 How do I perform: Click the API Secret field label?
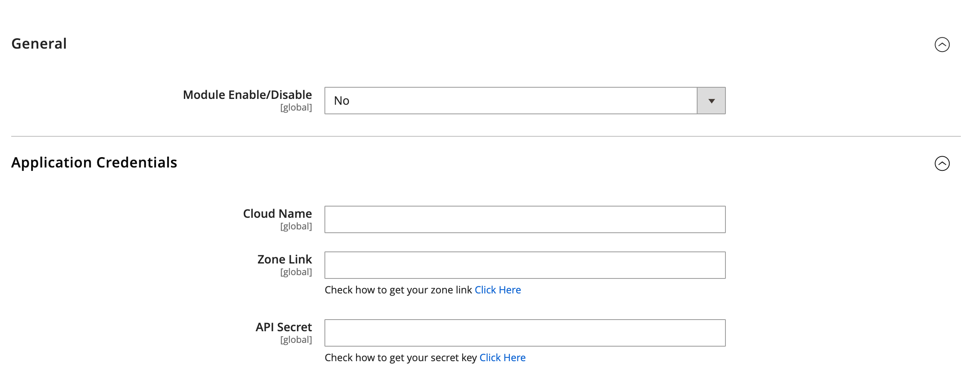point(284,327)
